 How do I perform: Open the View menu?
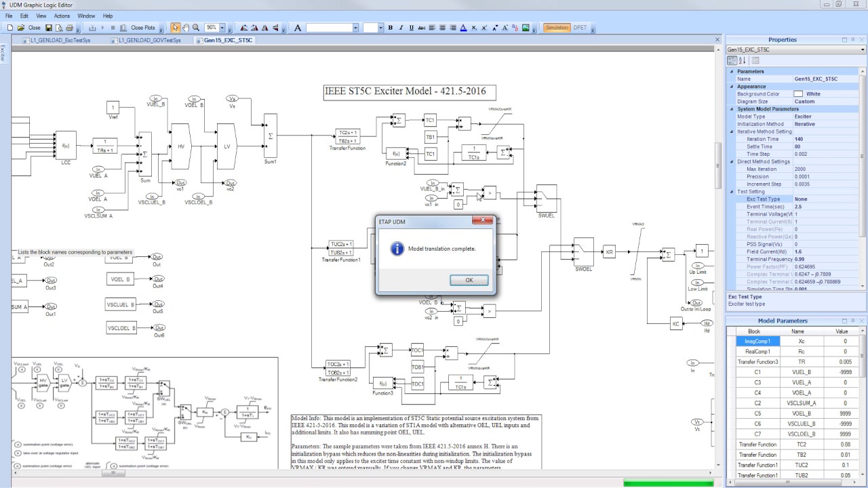pos(41,16)
